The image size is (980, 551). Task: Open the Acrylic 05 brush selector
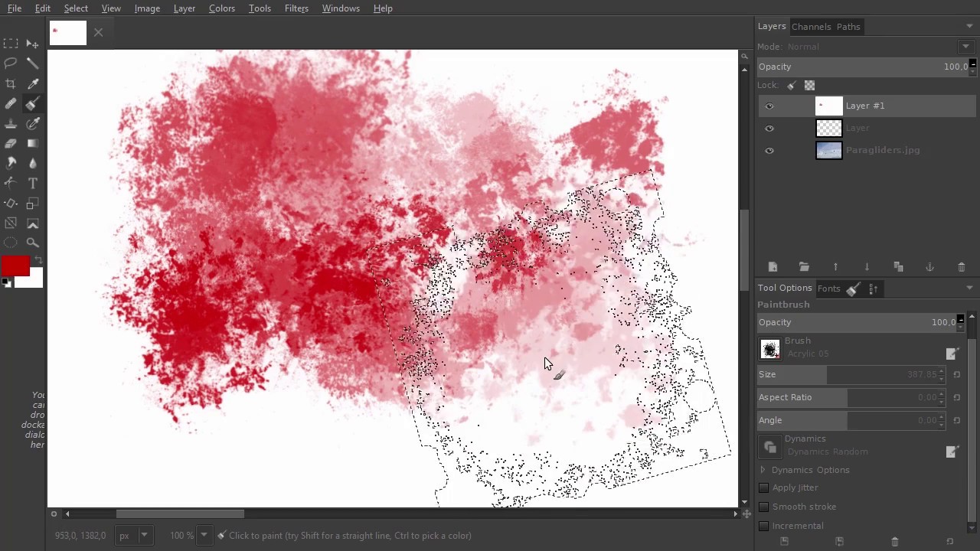point(770,349)
